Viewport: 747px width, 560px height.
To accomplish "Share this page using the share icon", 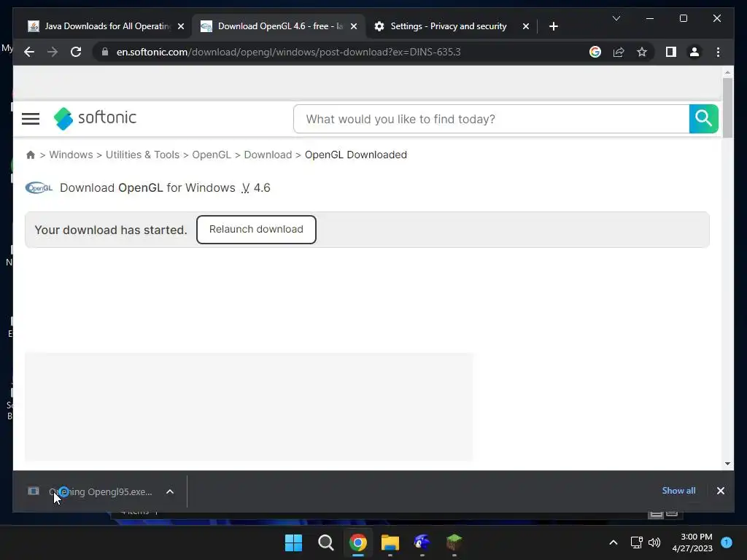I will (619, 52).
